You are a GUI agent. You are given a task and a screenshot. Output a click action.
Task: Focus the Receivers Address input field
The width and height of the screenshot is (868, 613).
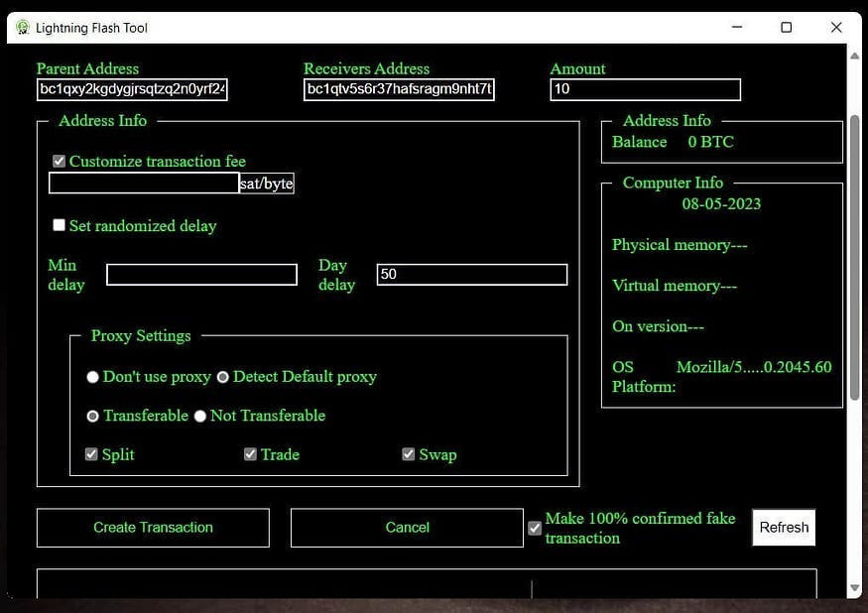[399, 90]
